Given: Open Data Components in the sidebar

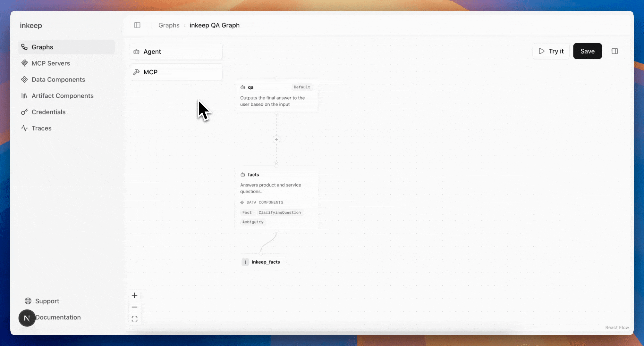Looking at the screenshot, I should pos(58,79).
